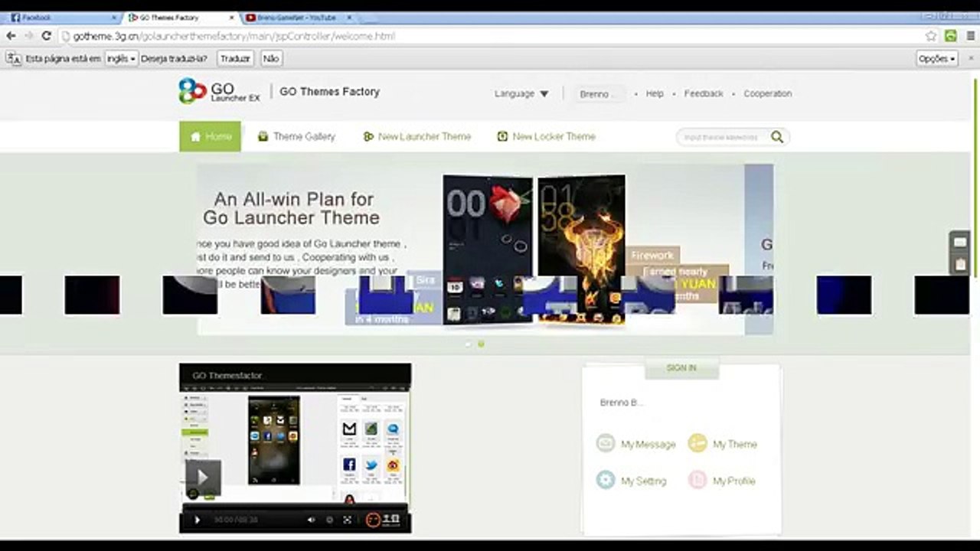The image size is (980, 551).
Task: Open the Theme Gallery navigation item
Action: pos(296,136)
